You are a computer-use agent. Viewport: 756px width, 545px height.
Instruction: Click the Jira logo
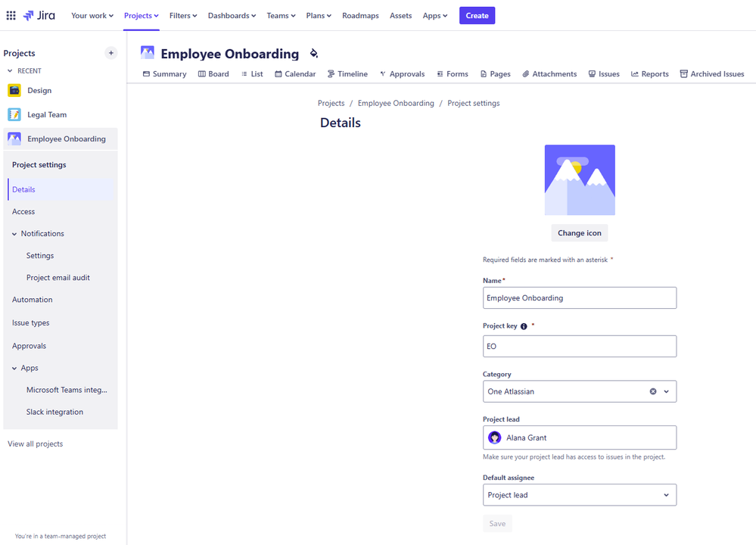point(39,15)
